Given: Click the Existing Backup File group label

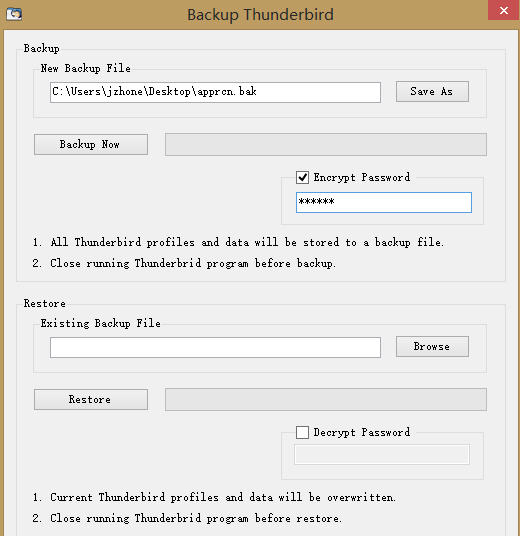Looking at the screenshot, I should click(x=101, y=323).
